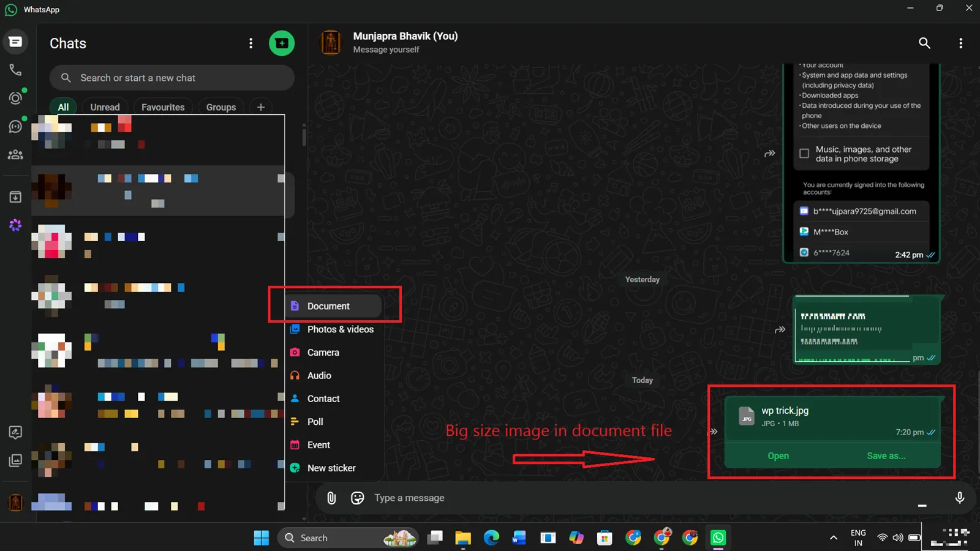Select the Unread chats filter

click(x=105, y=107)
